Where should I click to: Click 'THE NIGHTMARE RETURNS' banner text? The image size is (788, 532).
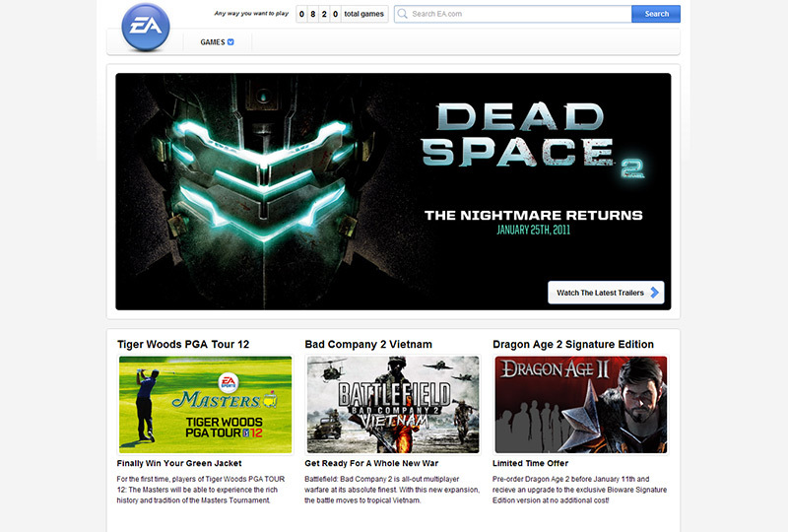point(533,215)
